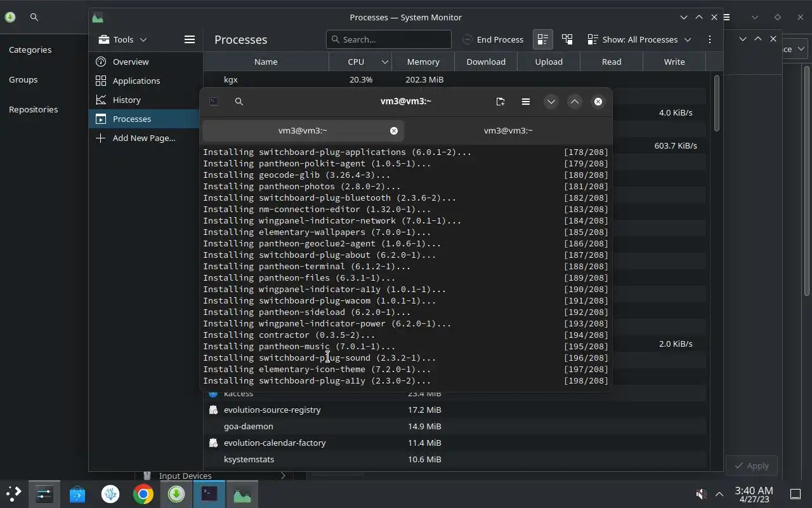Select the first vm3@vm3:~ terminal tab
Image resolution: width=812 pixels, height=508 pixels.
click(x=303, y=131)
